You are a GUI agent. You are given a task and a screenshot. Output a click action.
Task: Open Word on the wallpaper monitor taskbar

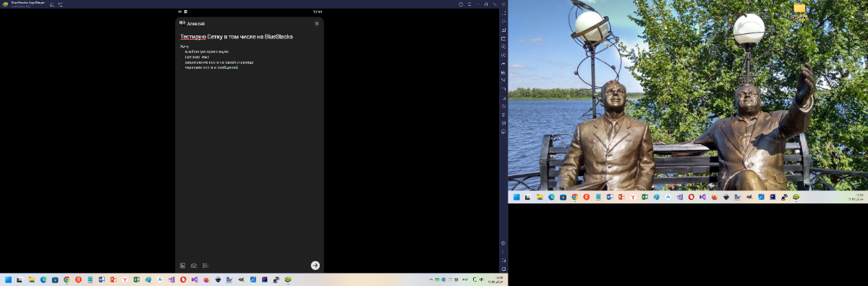[610, 197]
